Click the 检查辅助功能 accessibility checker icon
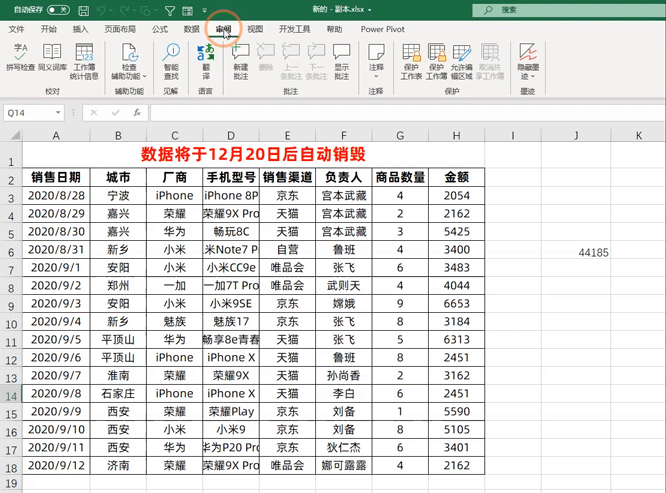Viewport: 666px width, 493px height. [130, 52]
